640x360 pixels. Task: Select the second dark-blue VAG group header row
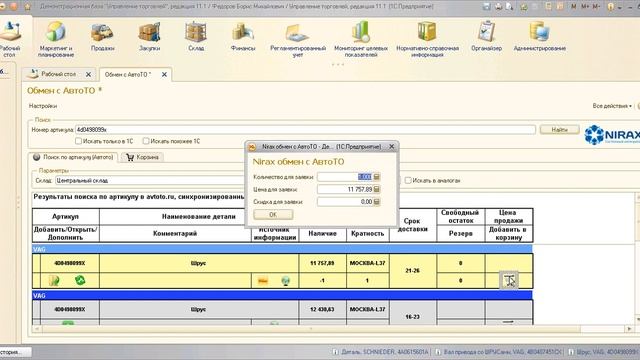point(282,295)
